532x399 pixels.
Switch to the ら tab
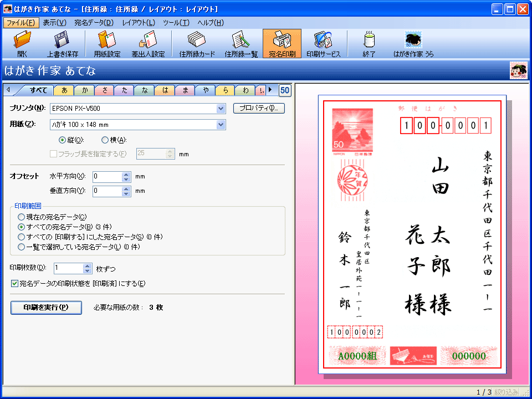[226, 90]
